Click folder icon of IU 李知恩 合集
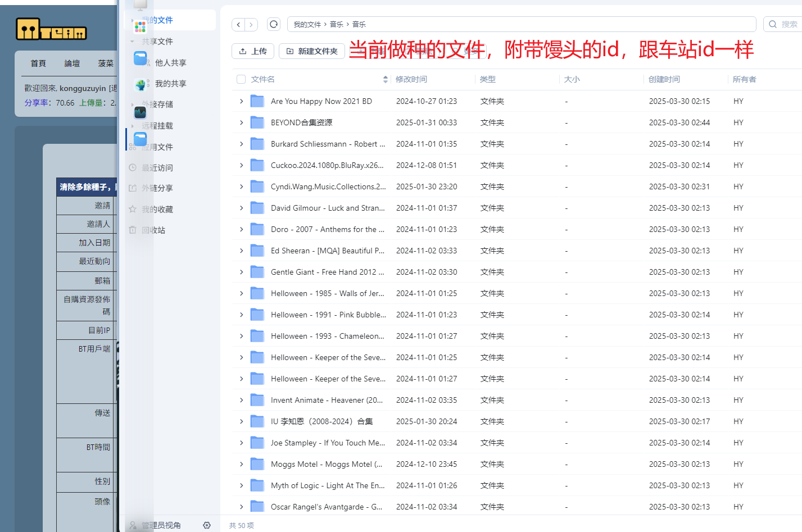 click(x=257, y=421)
